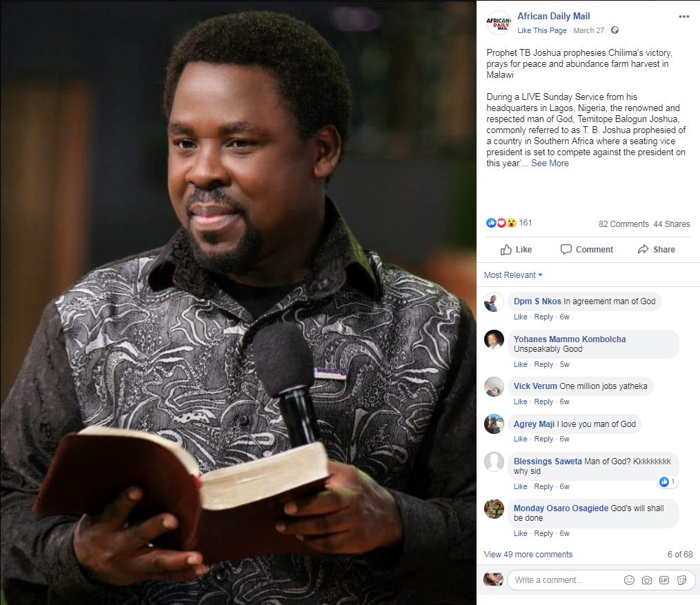Viewport: 700px width, 605px height.
Task: Click the African Daily Mail page logo
Action: pos(498,23)
